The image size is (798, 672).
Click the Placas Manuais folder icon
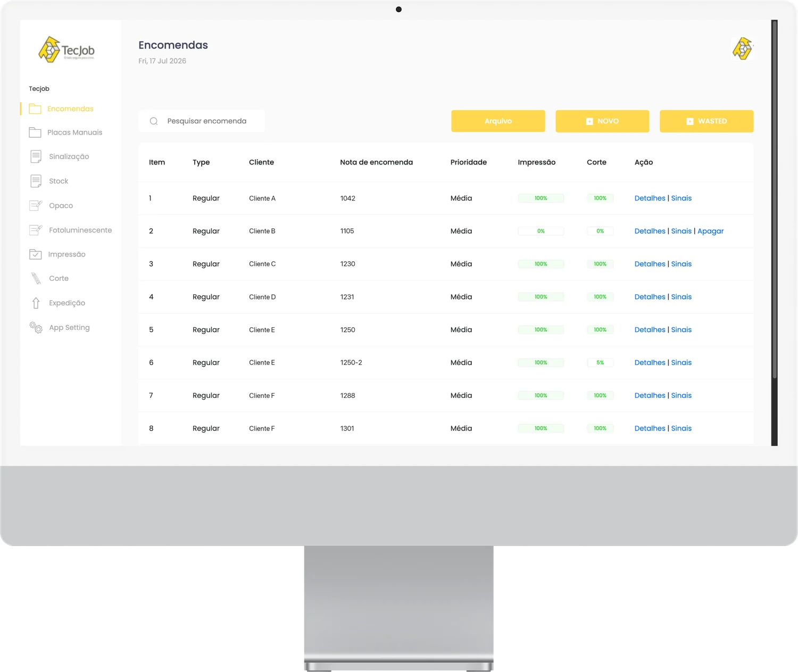tap(35, 132)
